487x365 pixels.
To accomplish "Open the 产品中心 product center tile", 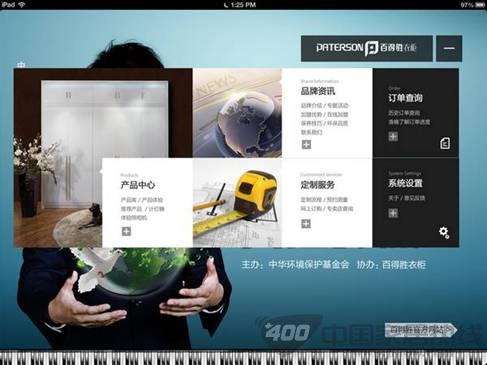I will (x=147, y=203).
